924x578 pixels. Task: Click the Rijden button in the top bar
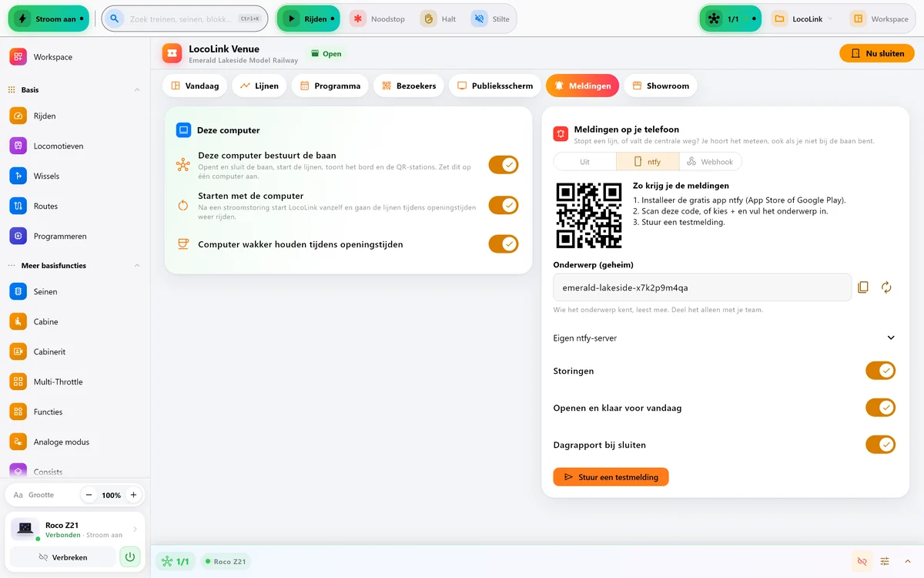(x=308, y=18)
